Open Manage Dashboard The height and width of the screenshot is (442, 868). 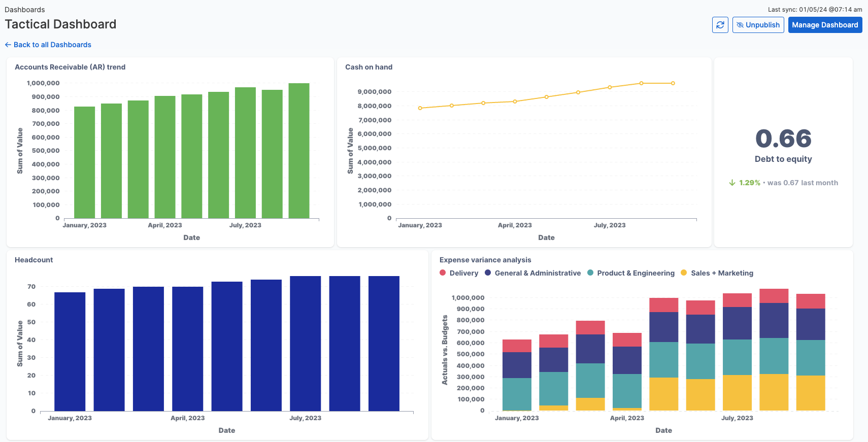pyautogui.click(x=825, y=25)
